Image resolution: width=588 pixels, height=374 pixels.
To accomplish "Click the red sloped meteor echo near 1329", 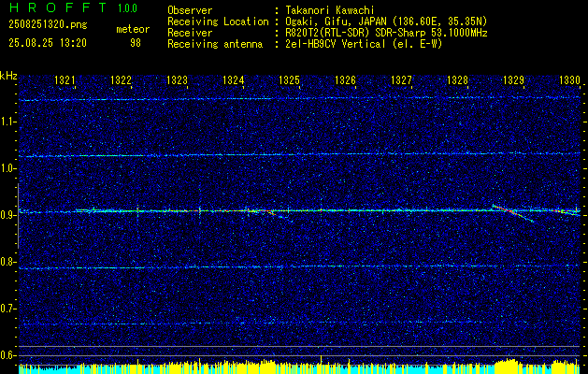I will click(513, 213).
